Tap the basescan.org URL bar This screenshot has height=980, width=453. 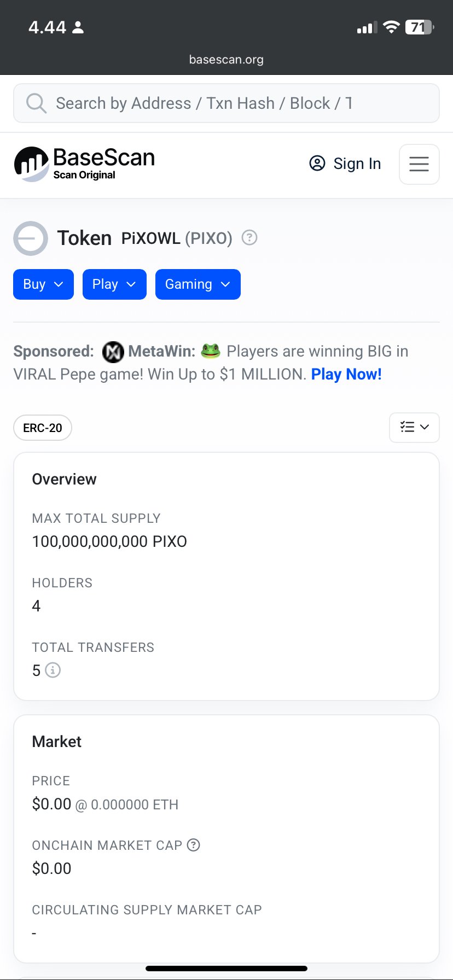[x=226, y=60]
